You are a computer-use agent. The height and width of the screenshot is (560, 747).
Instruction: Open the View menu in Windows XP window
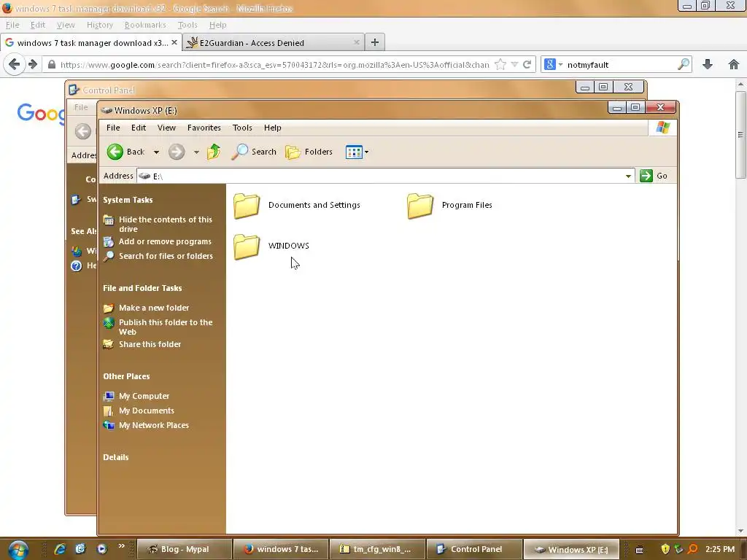[x=167, y=128]
